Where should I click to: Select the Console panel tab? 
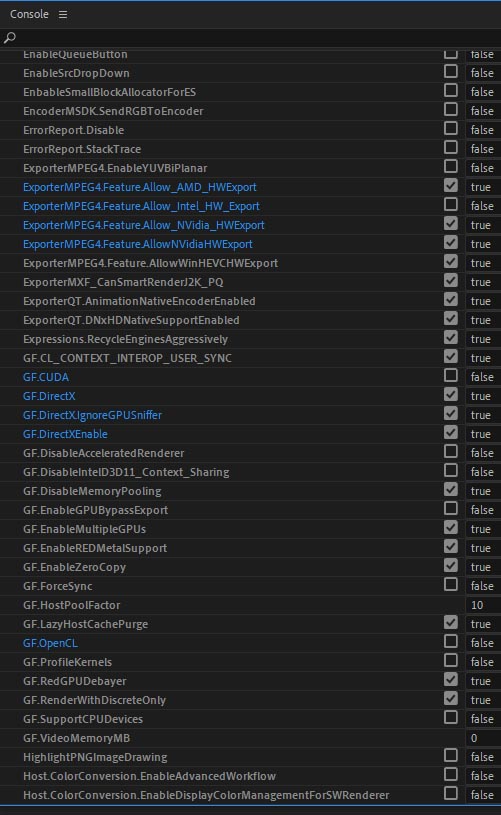29,14
